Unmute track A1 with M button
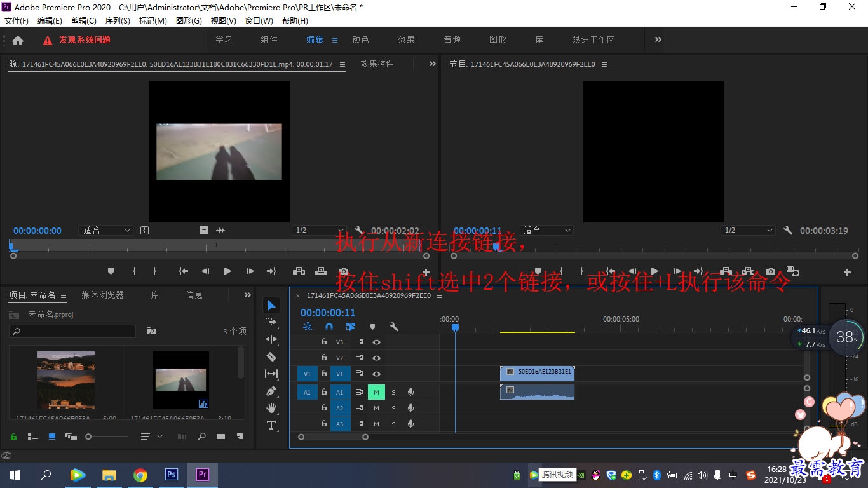868x488 pixels. point(376,392)
